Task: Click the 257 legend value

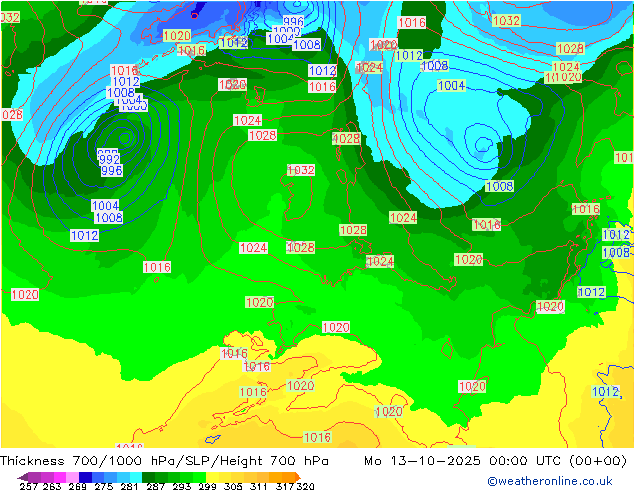Action: point(29,486)
